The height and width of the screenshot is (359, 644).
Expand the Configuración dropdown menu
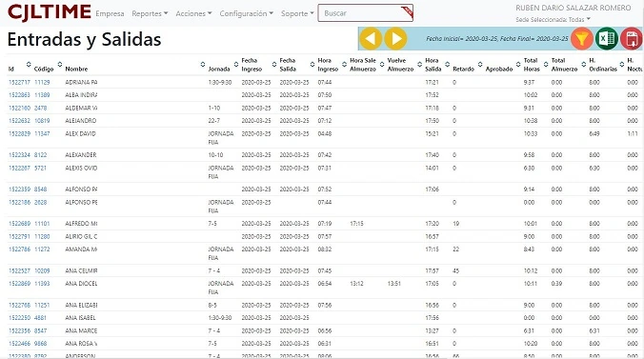(x=247, y=13)
